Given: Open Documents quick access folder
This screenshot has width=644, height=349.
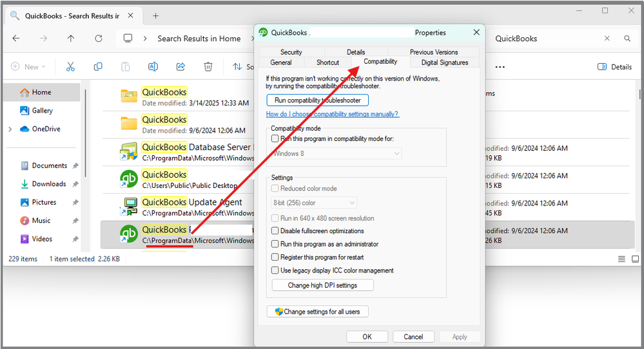Looking at the screenshot, I should tap(49, 165).
